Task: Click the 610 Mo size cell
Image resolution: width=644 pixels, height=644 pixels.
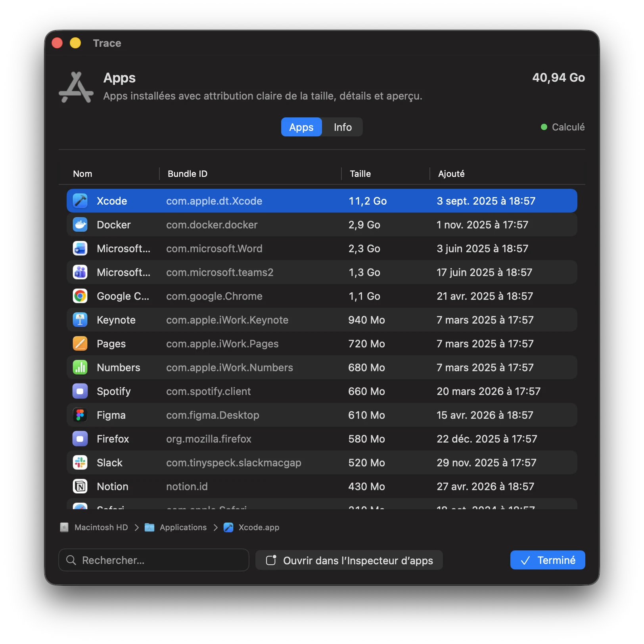Action: click(x=366, y=415)
